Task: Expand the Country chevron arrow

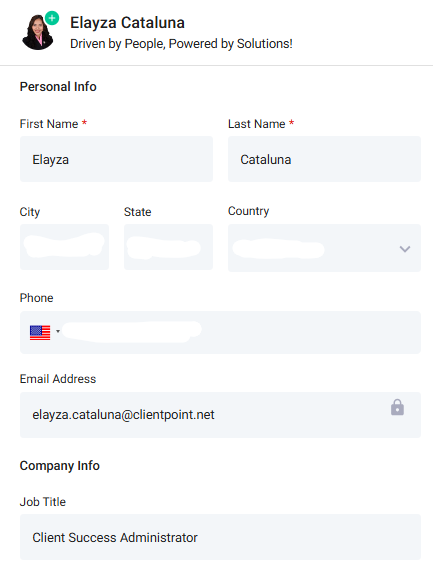Action: [405, 249]
